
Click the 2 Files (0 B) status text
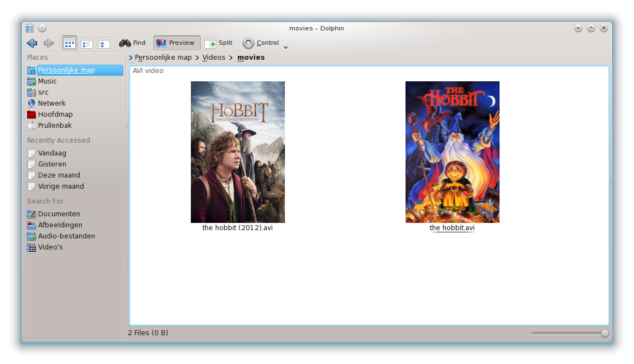coord(148,333)
